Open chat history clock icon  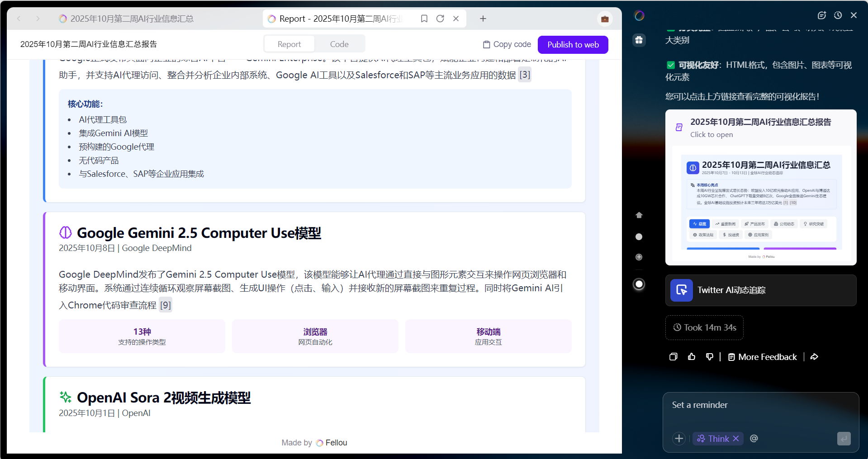tap(838, 15)
